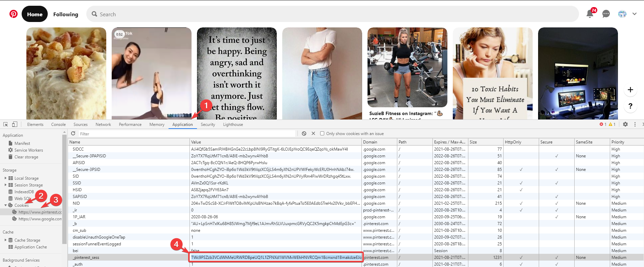Switch to the Console tab

pos(59,125)
